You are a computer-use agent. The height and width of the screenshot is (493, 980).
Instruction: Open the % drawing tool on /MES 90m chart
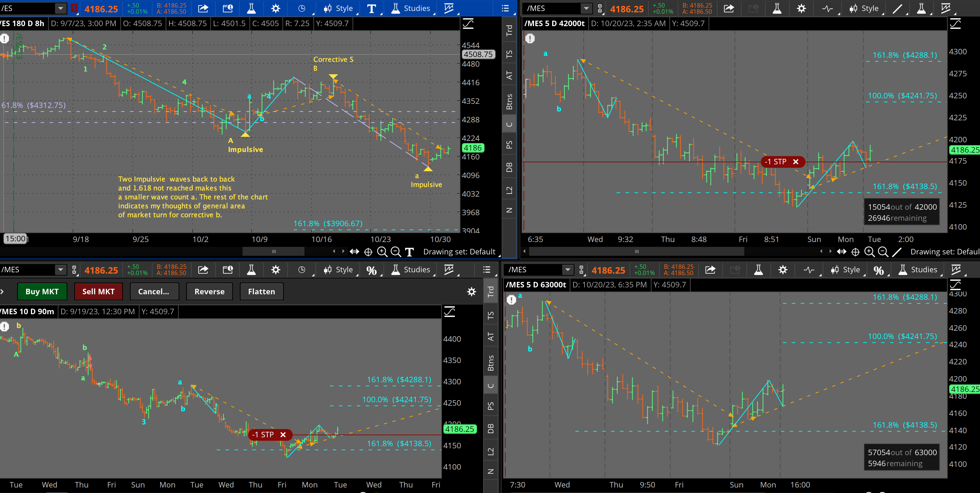(371, 270)
